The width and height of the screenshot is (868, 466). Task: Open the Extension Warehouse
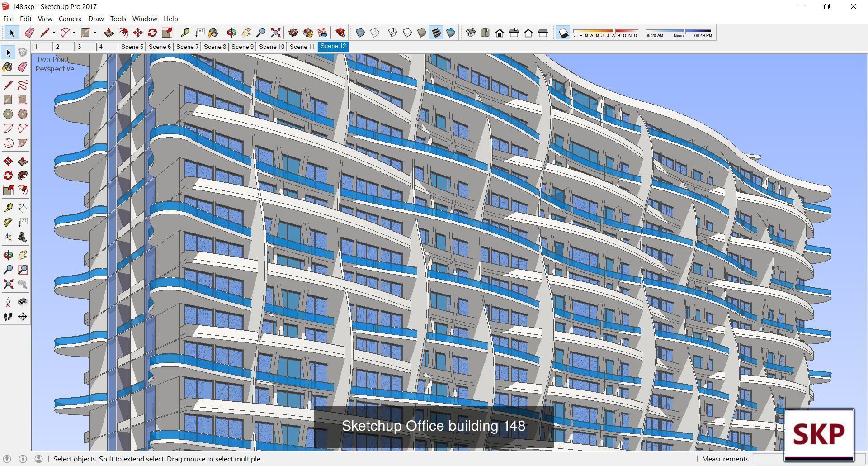(x=308, y=33)
